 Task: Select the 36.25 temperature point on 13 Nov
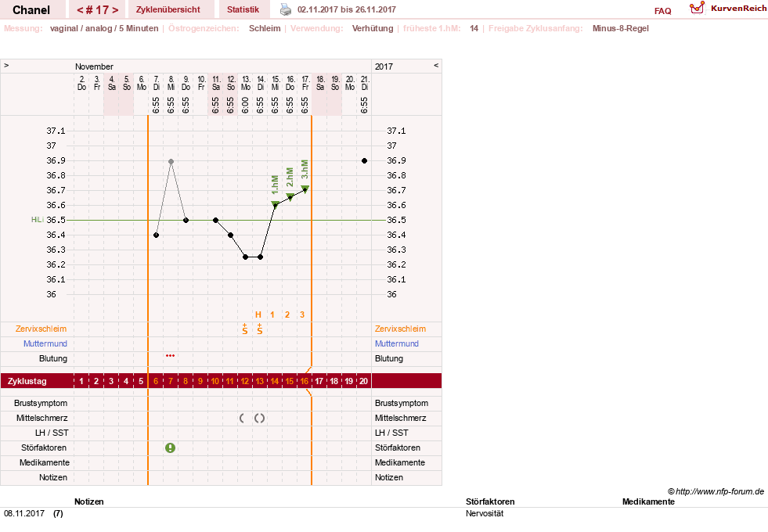245,257
